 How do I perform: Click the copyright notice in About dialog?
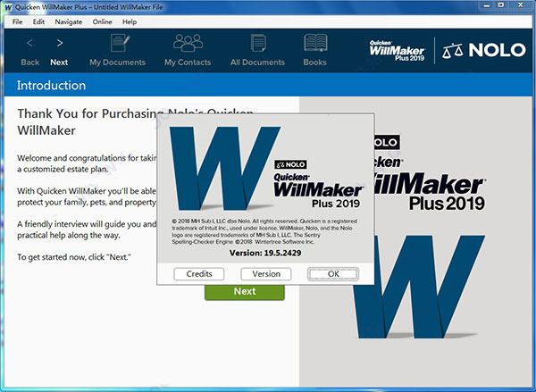[264, 231]
